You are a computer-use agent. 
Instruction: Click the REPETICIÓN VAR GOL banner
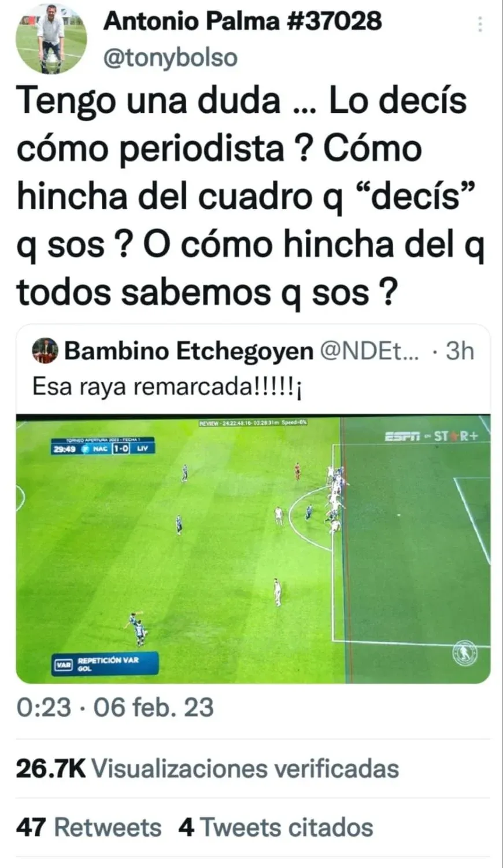click(105, 664)
